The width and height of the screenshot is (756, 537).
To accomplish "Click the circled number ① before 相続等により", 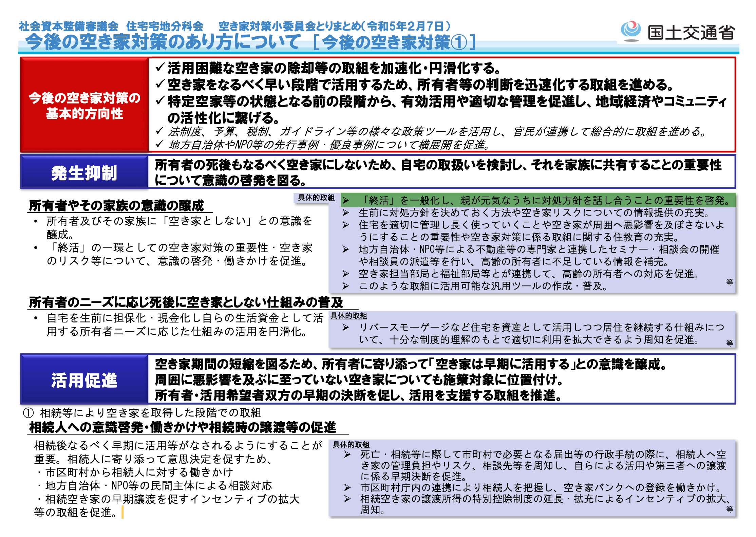I will pyautogui.click(x=28, y=413).
